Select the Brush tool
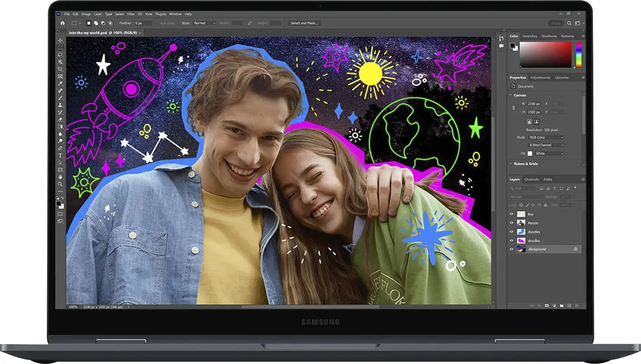The image size is (641, 364). pos(61,98)
